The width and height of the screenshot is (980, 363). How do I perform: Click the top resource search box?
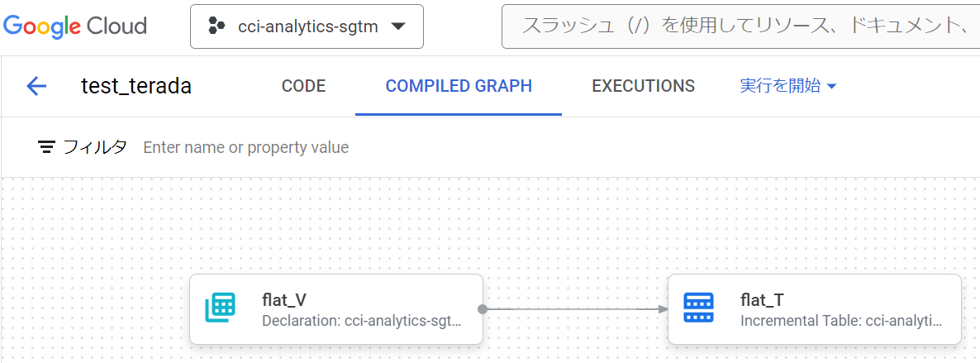pyautogui.click(x=740, y=26)
